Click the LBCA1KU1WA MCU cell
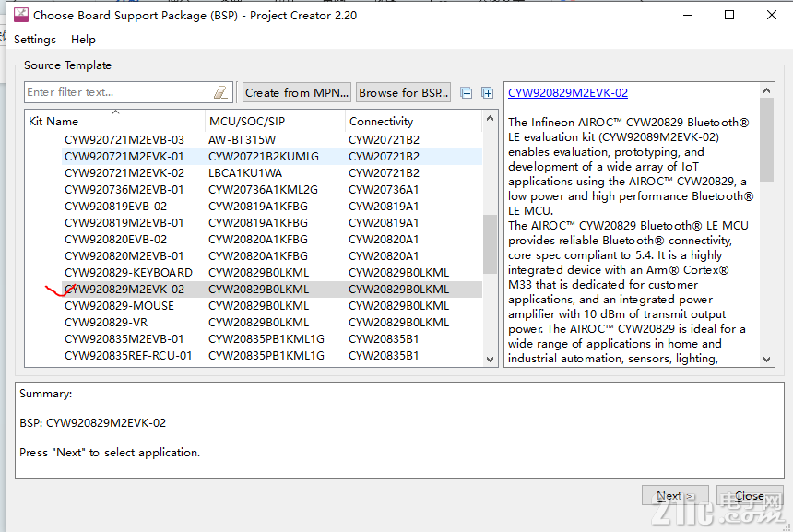The width and height of the screenshot is (793, 532). tap(245, 173)
